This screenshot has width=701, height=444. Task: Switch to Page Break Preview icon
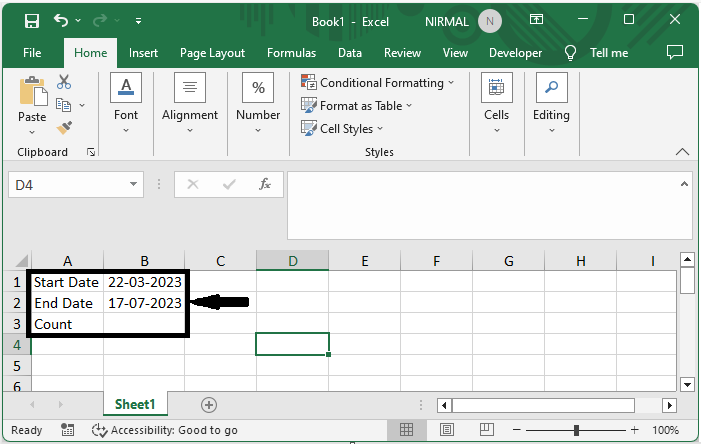tap(486, 430)
